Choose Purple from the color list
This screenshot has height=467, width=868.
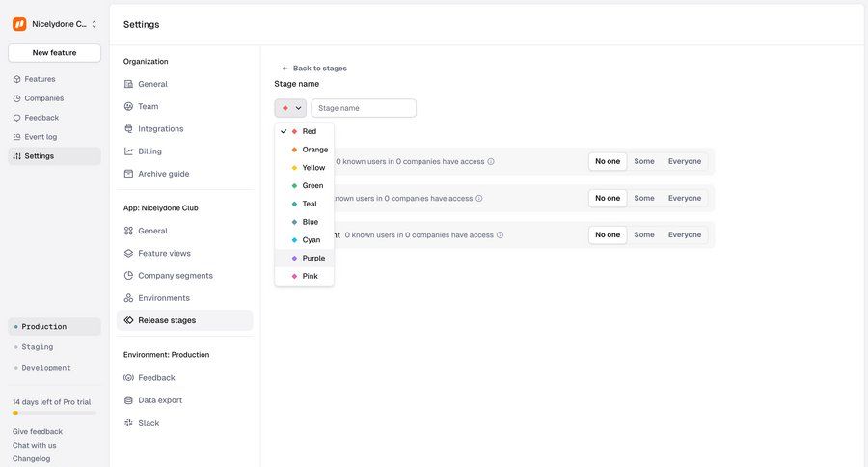[304, 259]
